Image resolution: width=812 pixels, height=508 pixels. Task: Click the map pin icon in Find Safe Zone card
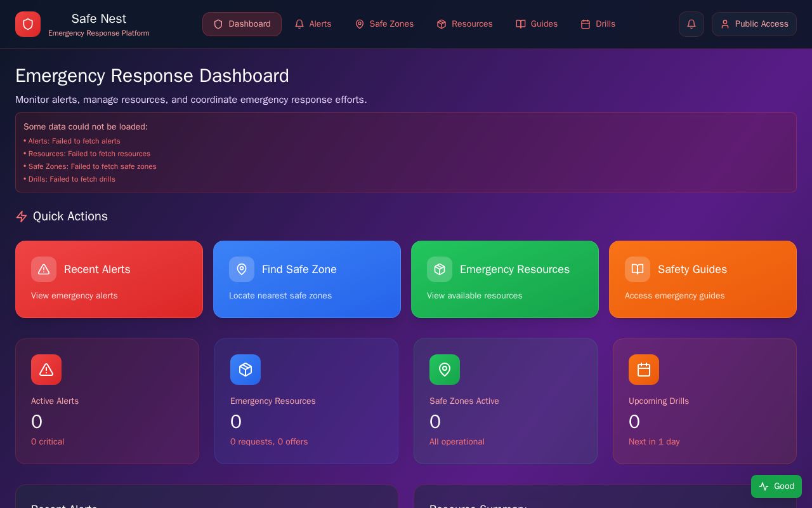242,269
